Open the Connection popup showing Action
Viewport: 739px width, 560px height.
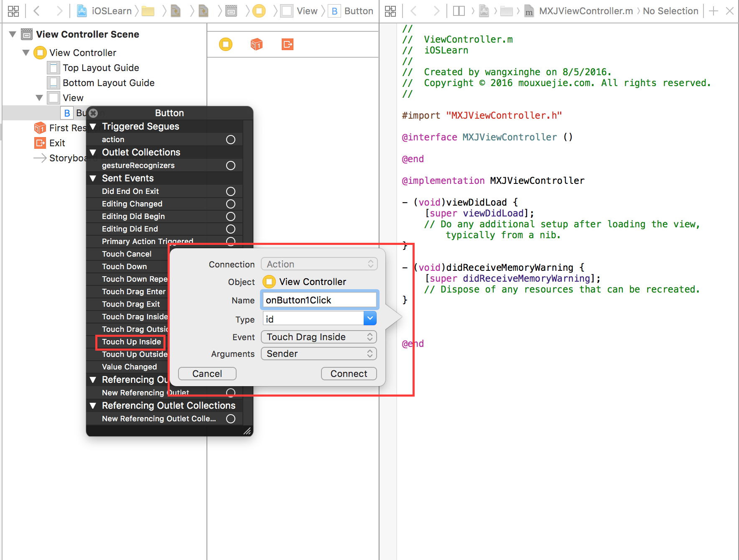tap(319, 264)
